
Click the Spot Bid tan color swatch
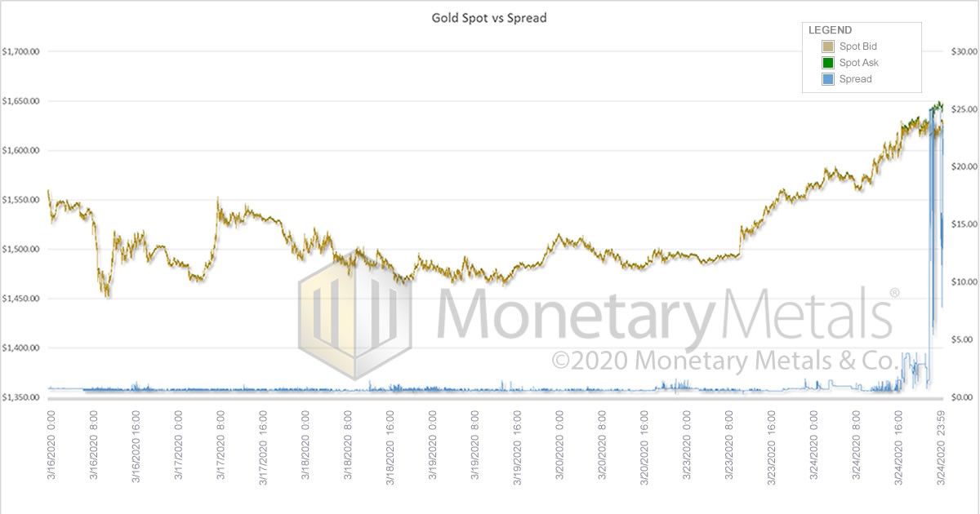(827, 47)
